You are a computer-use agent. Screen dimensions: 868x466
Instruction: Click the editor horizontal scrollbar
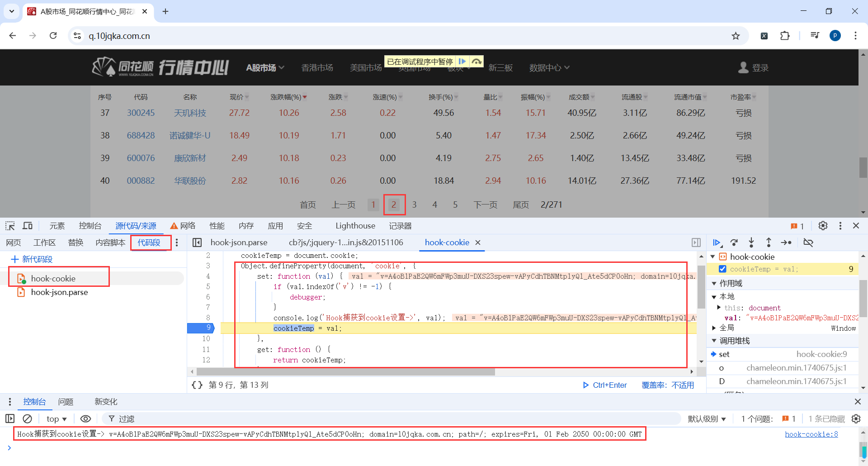[x=346, y=372]
